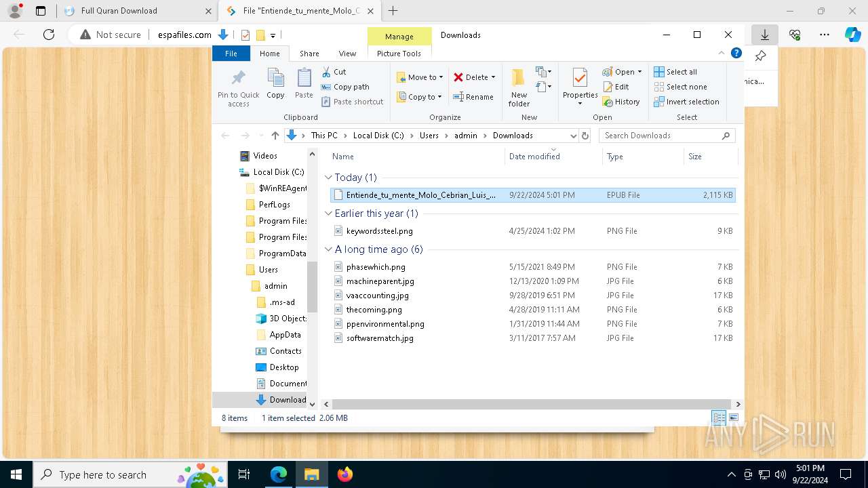This screenshot has width=868, height=488.
Task: Click browser Downloads toolbar icon
Action: [764, 35]
